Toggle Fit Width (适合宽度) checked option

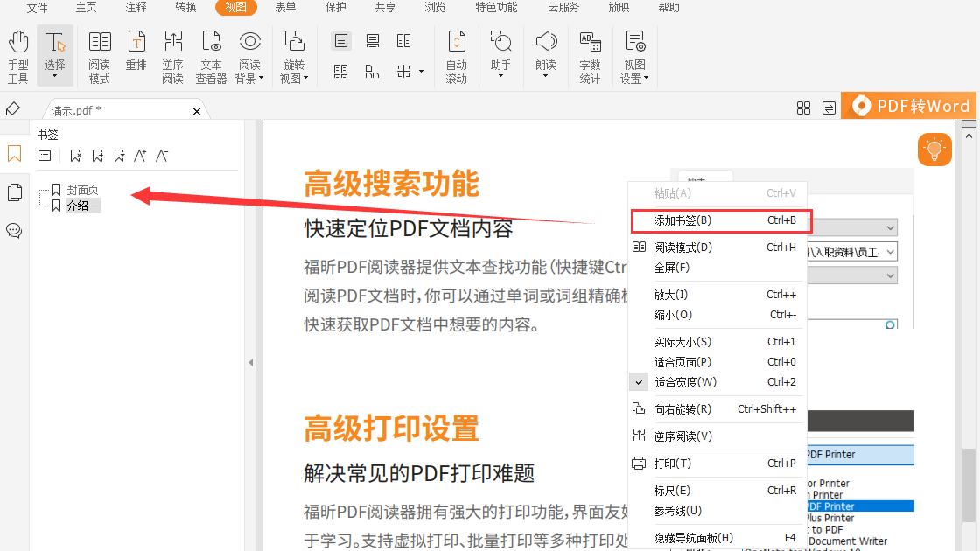click(x=685, y=382)
